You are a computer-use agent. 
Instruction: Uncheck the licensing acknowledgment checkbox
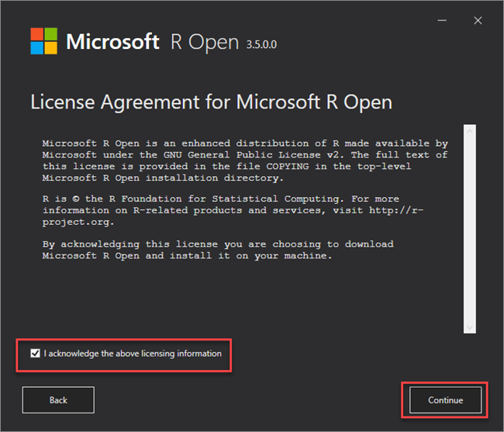35,354
